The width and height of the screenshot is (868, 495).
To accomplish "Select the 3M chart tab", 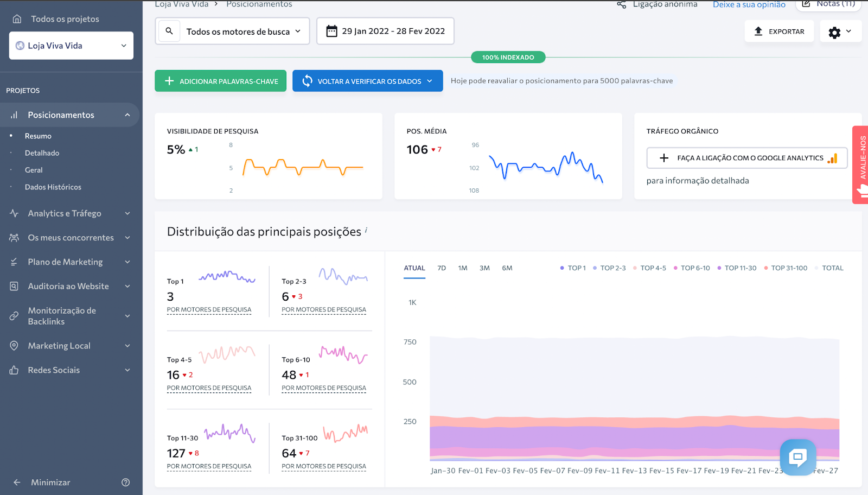I will tap(484, 268).
